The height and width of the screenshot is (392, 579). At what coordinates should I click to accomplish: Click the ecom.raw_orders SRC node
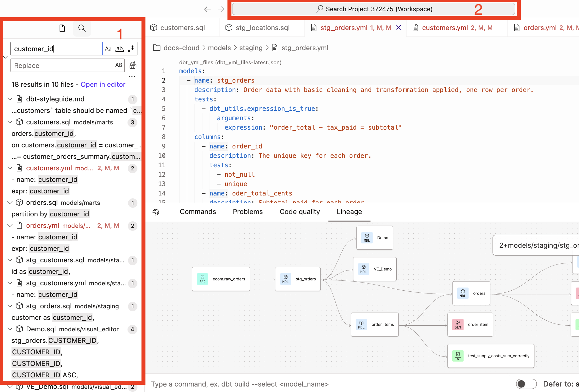click(x=221, y=279)
